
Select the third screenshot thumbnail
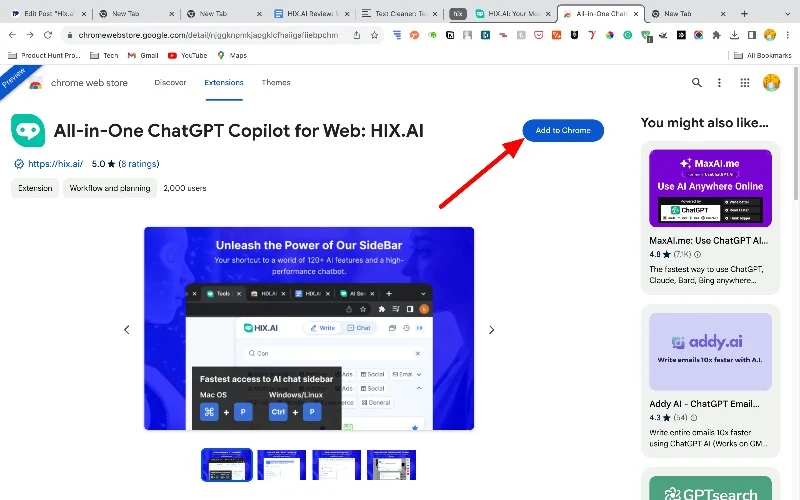336,465
